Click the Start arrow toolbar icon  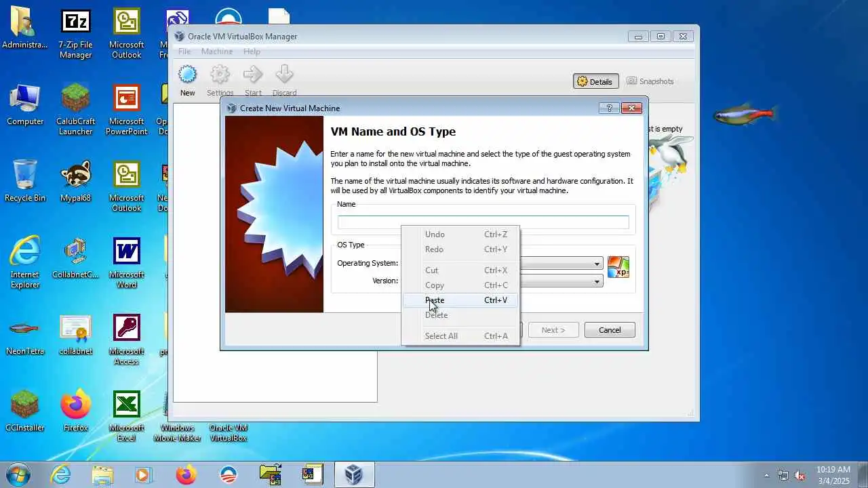(x=253, y=81)
